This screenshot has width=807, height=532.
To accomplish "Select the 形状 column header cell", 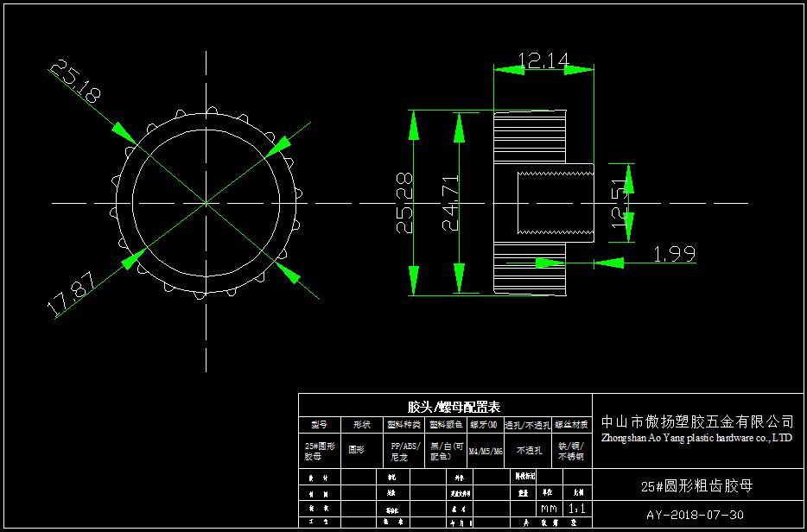I will click(362, 425).
